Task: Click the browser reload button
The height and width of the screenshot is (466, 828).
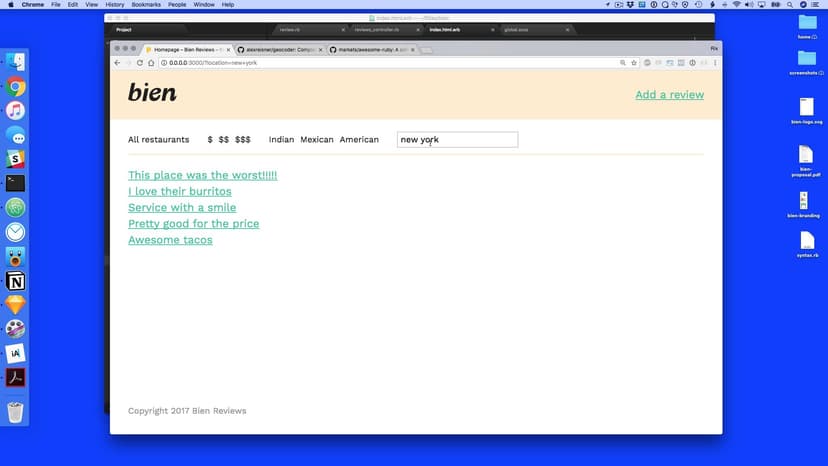Action: pyautogui.click(x=140, y=63)
